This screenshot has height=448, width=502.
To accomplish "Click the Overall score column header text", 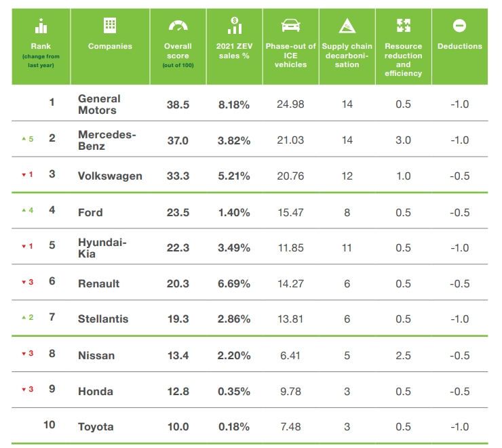I will pyautogui.click(x=178, y=51).
